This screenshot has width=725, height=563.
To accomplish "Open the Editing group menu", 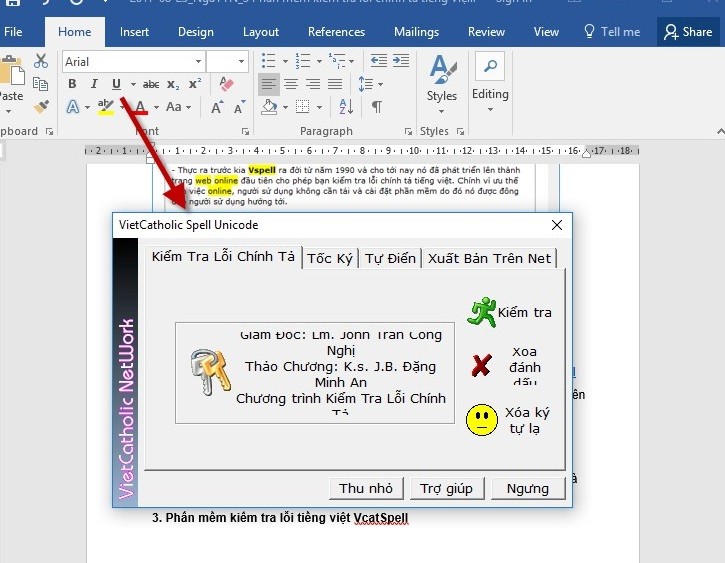I will pyautogui.click(x=490, y=83).
